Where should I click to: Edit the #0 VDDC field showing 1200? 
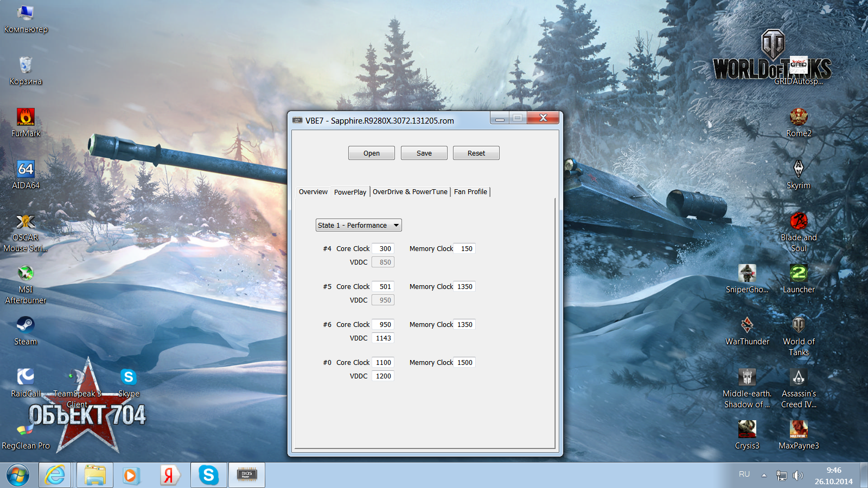click(383, 376)
